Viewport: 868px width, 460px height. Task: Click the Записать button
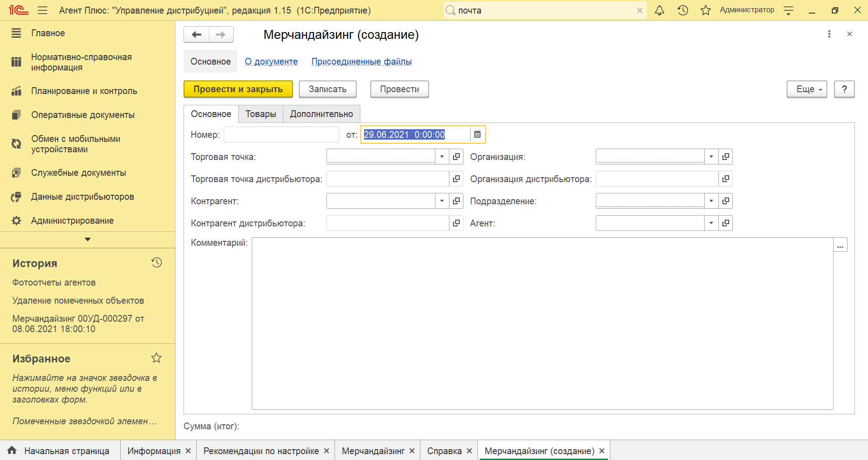(328, 89)
